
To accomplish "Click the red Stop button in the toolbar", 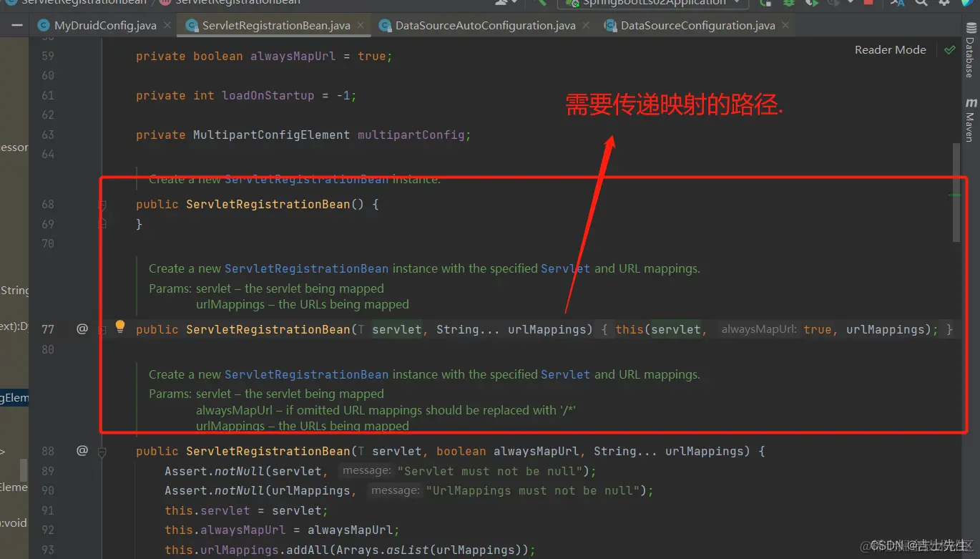I will (868, 2).
